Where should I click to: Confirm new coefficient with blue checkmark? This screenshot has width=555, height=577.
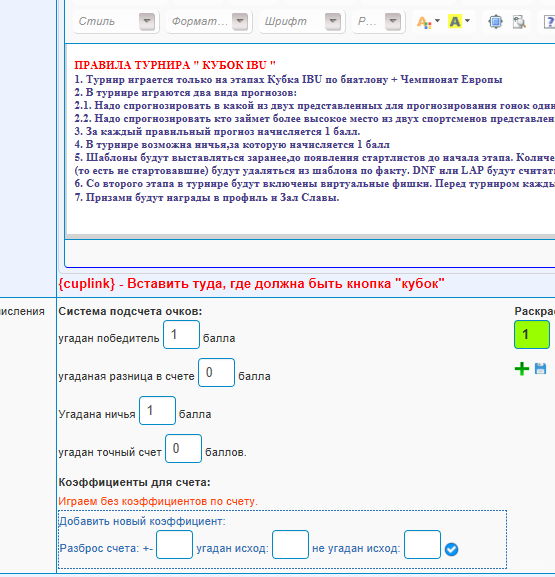pos(451,549)
